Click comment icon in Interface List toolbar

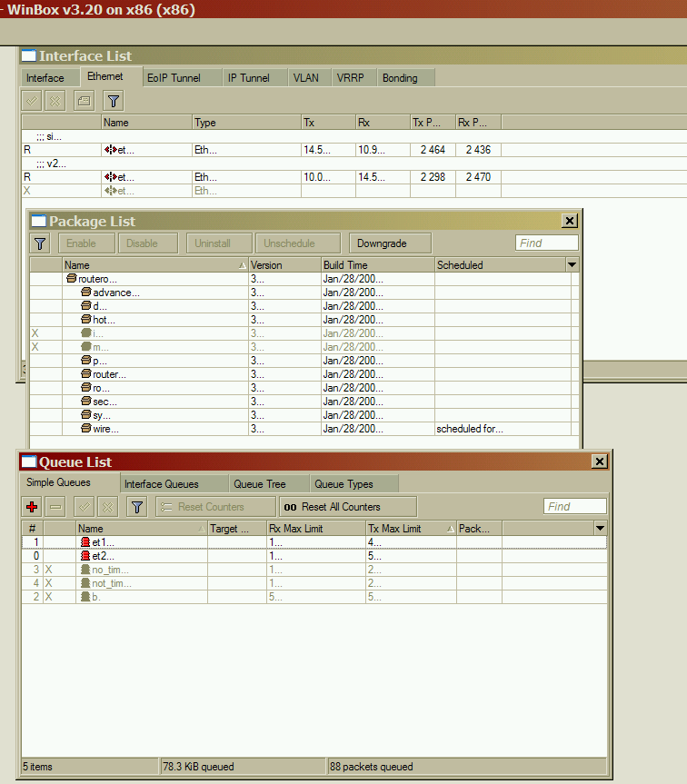click(x=84, y=101)
